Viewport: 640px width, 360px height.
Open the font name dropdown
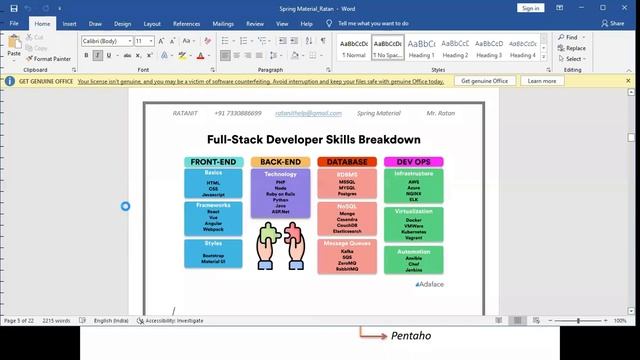(x=130, y=41)
